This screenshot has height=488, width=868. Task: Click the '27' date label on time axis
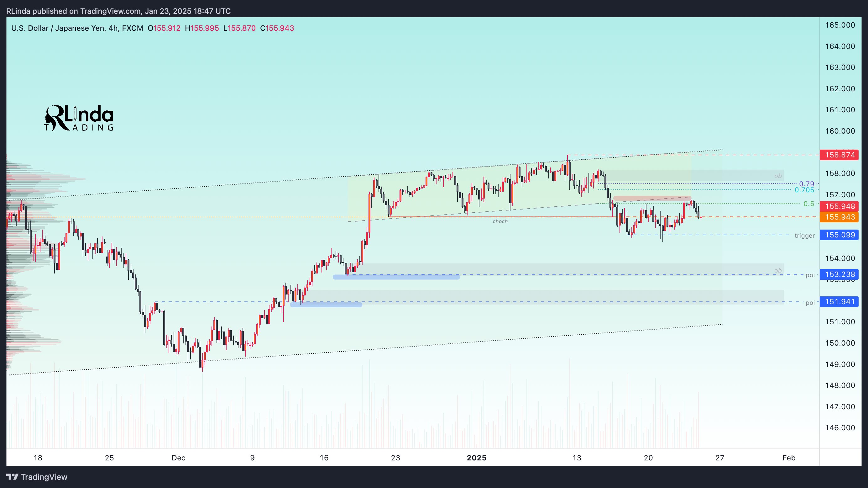pos(720,458)
